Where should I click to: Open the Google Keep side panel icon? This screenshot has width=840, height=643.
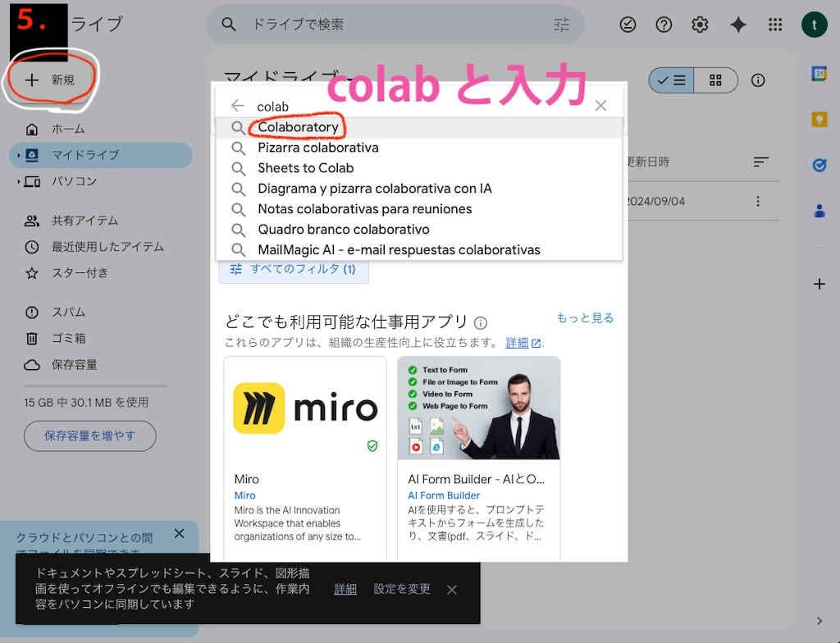coord(819,119)
